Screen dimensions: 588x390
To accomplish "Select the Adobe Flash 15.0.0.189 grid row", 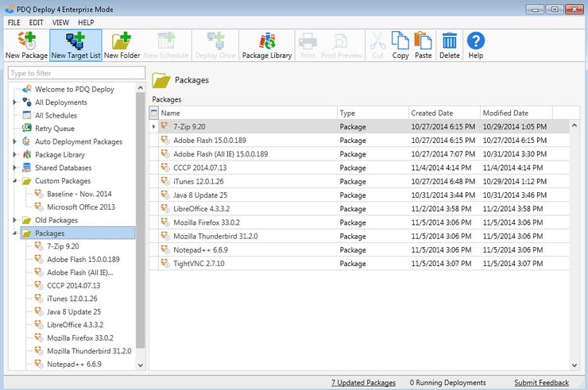I will coord(359,141).
